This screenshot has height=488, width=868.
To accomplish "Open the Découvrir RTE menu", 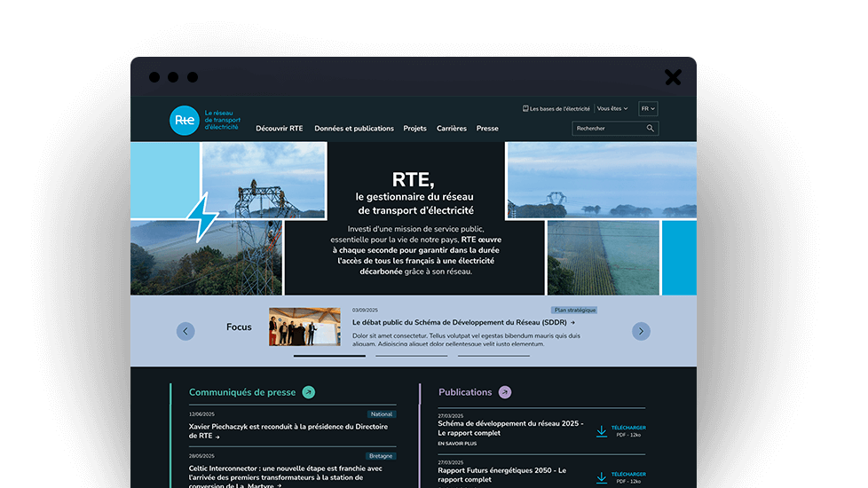I will click(279, 129).
